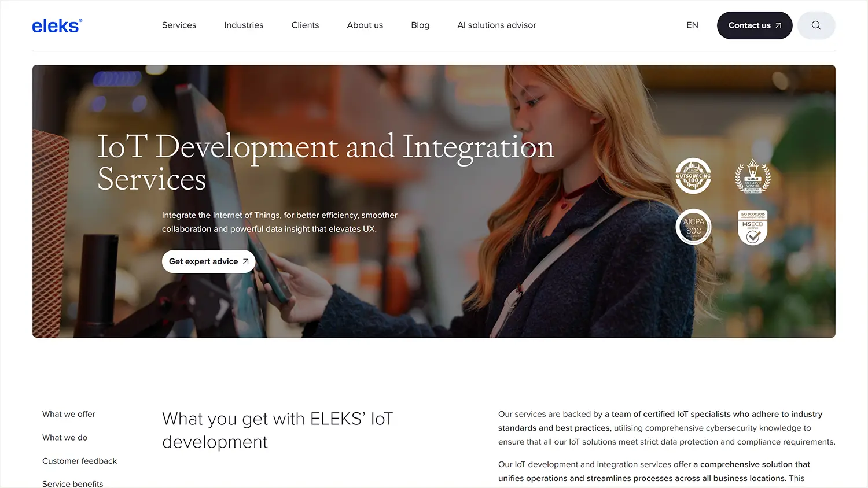Open the EN language selector
This screenshot has width=868, height=488.
coord(692,25)
